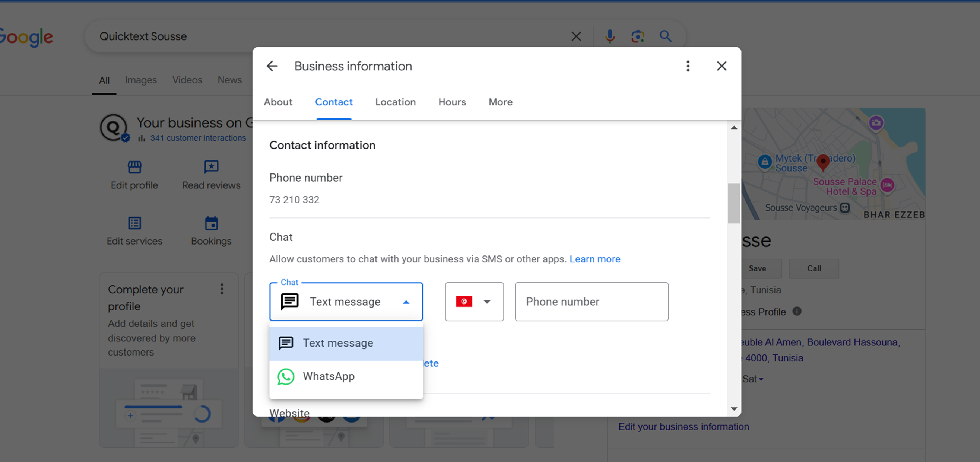Image resolution: width=980 pixels, height=462 pixels.
Task: Switch to Images search tab
Action: point(141,80)
